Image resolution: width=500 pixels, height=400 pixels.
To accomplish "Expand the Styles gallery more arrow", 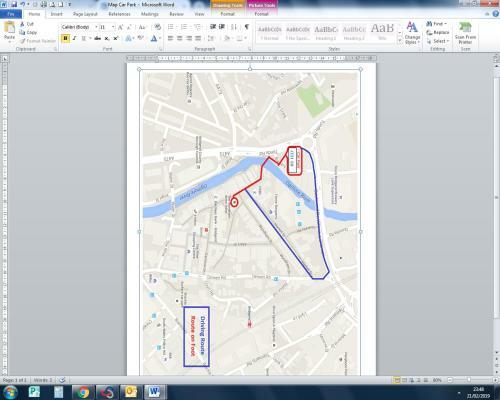I will 400,41.
